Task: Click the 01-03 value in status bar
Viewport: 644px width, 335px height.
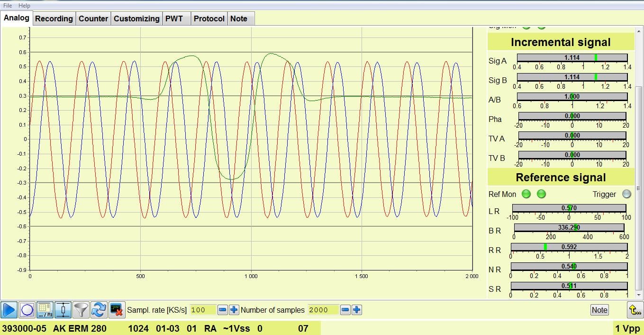Action: click(168, 328)
